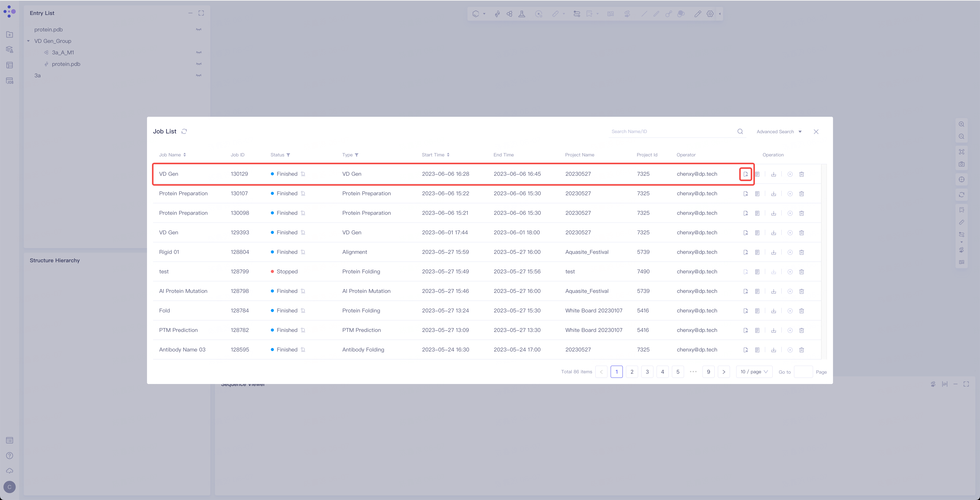
Task: Toggle visibility of top-level protein.pdb entry
Action: tap(199, 30)
